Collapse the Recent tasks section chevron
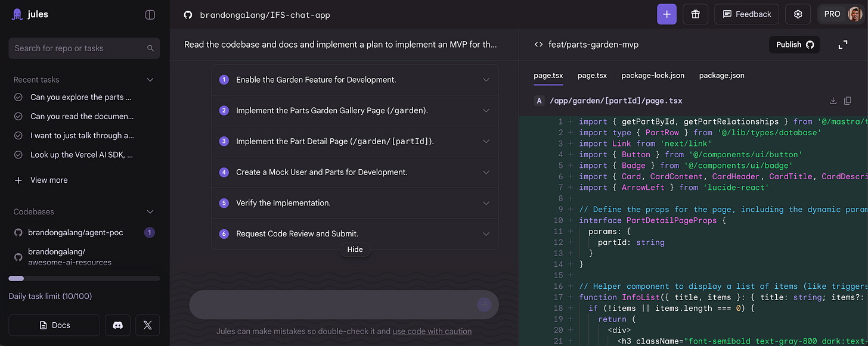The image size is (868, 346). pyautogui.click(x=150, y=80)
